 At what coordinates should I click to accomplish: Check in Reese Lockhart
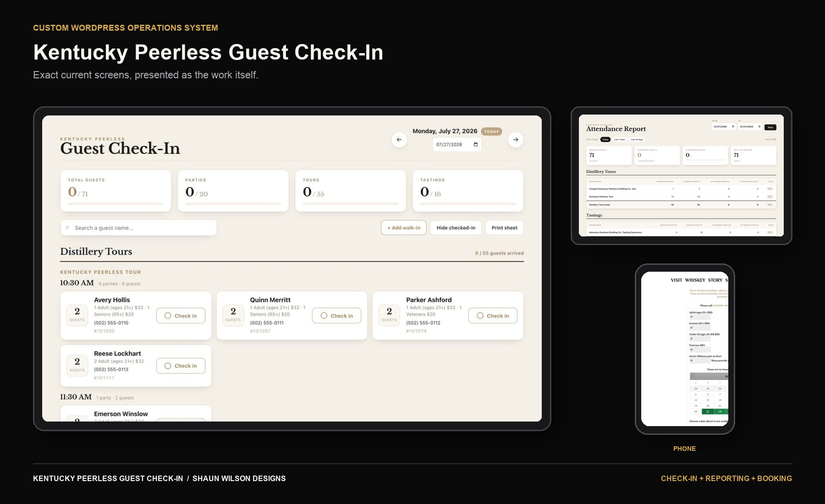click(x=181, y=366)
